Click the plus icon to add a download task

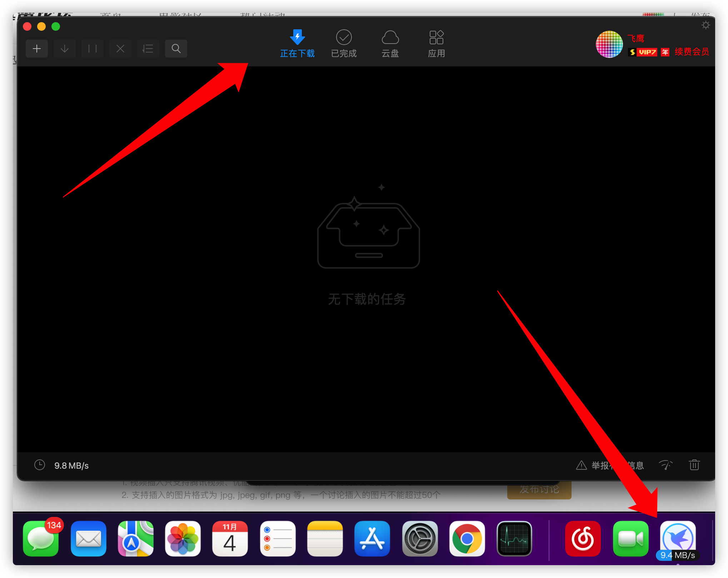(37, 49)
